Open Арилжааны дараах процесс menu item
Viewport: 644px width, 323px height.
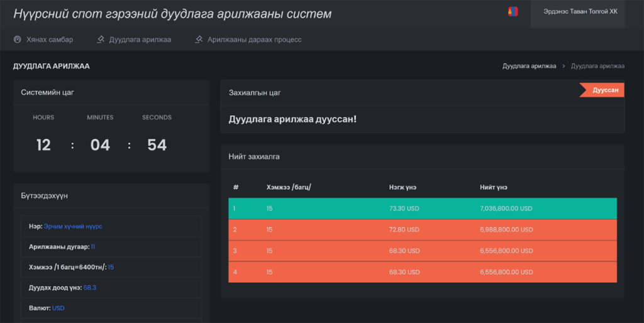[255, 40]
